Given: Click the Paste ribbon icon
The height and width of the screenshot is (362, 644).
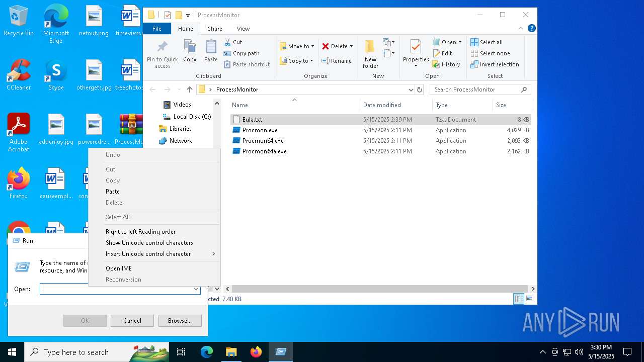Looking at the screenshot, I should coord(211,47).
